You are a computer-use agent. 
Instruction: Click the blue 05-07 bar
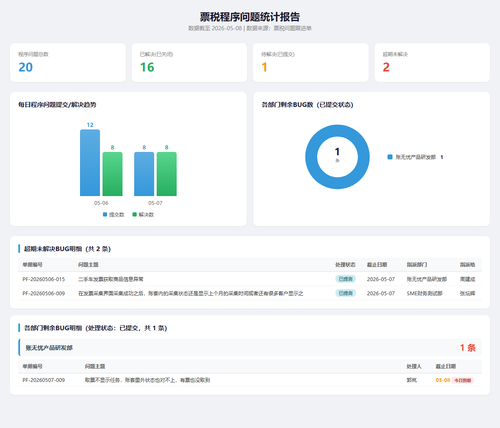144,174
